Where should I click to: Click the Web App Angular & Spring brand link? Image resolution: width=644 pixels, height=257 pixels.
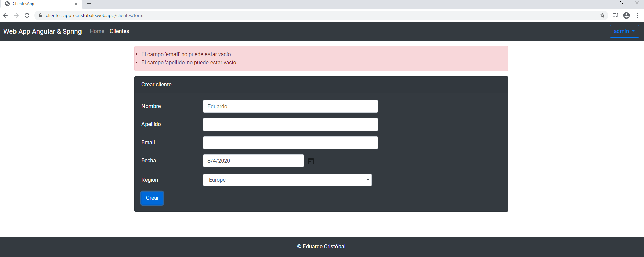click(42, 31)
